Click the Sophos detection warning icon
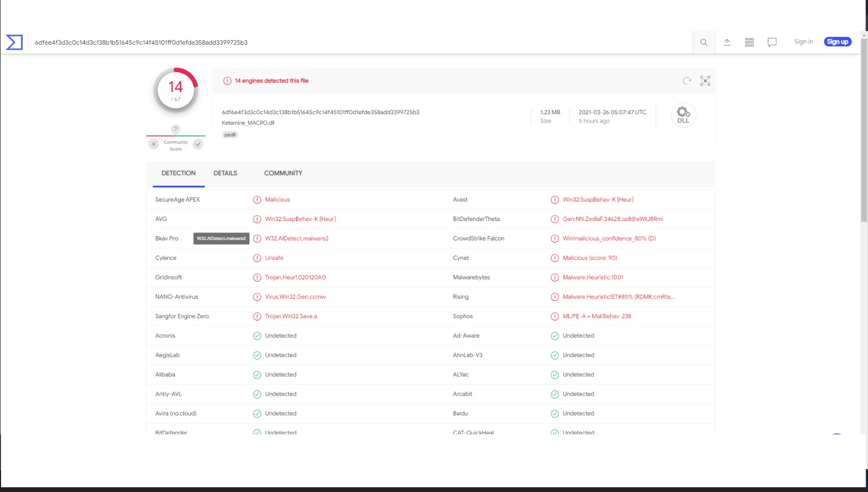Image resolution: width=868 pixels, height=492 pixels. (x=555, y=316)
